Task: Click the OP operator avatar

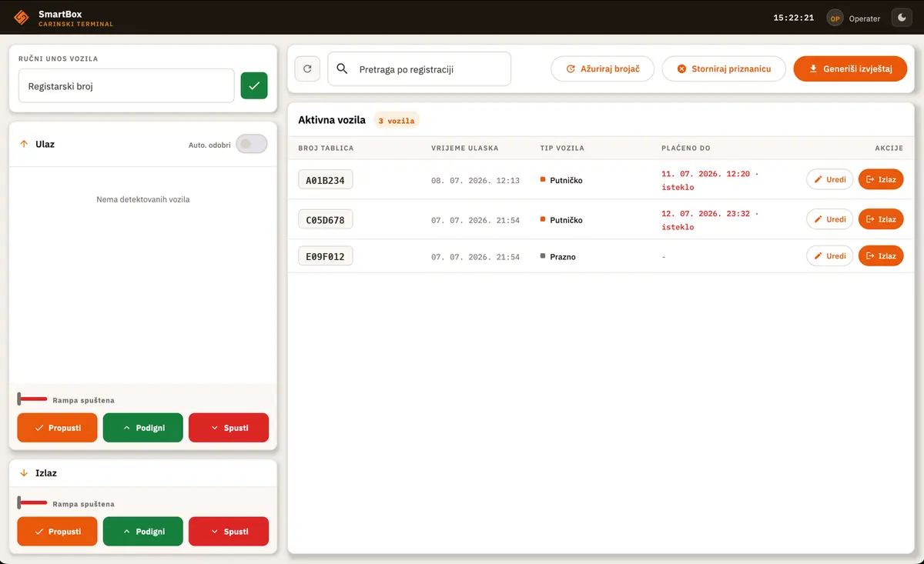Action: coord(835,18)
